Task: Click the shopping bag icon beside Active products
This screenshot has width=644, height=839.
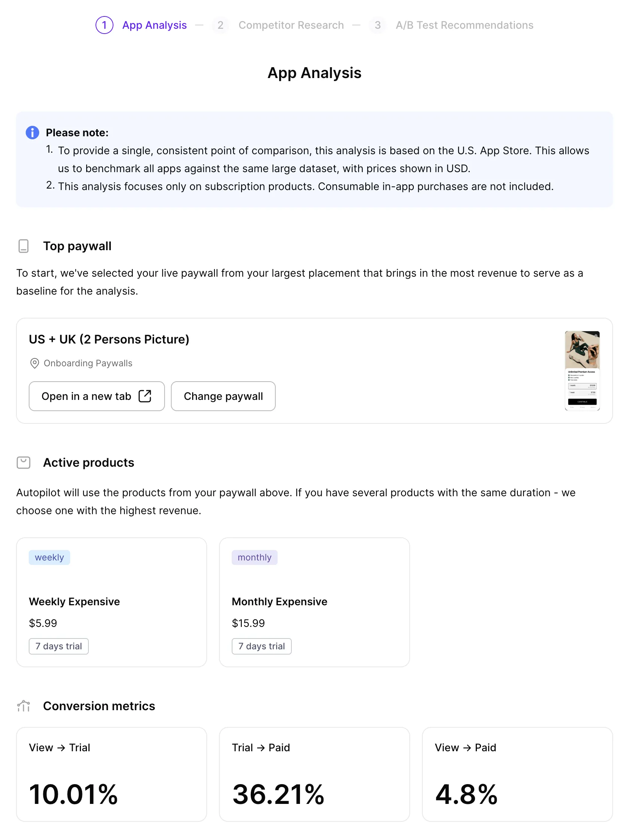Action: click(x=24, y=463)
